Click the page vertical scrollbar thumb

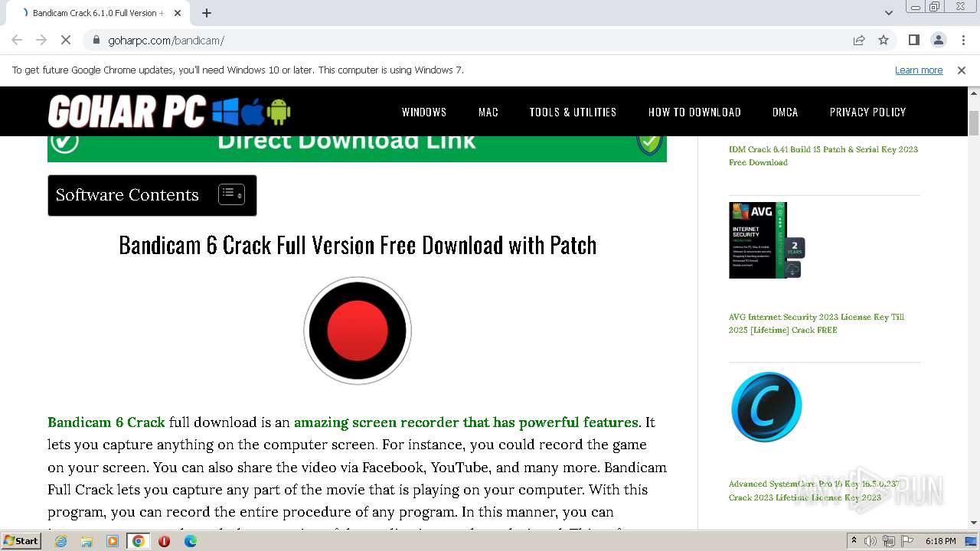click(974, 123)
